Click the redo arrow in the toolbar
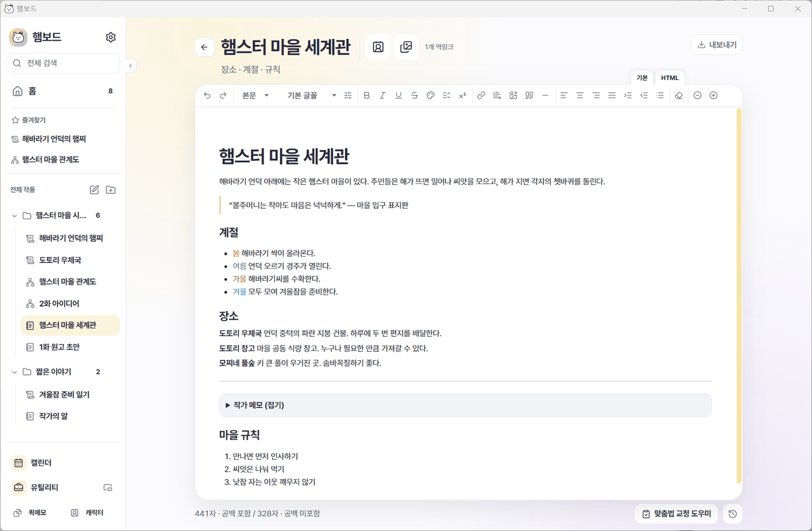Screen dimensions: 812x531 (223, 96)
